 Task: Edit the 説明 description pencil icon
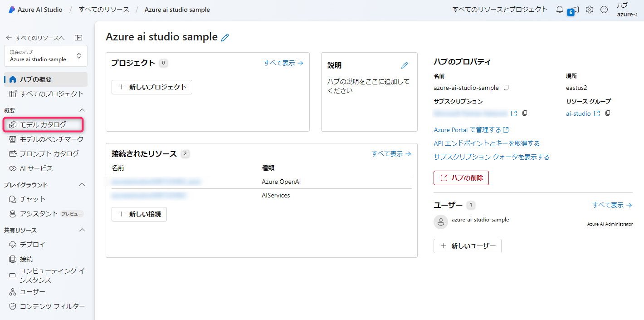tap(405, 65)
